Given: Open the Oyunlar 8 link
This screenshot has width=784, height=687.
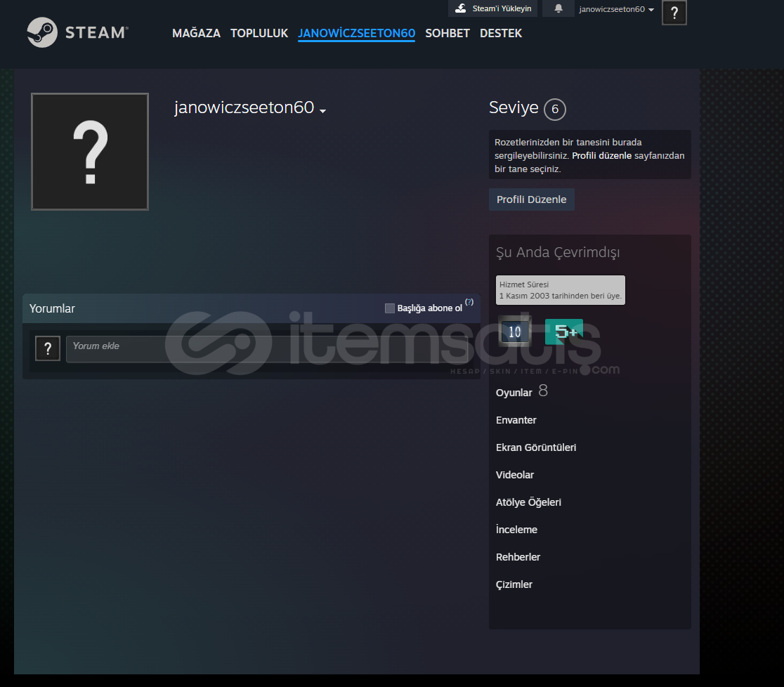Looking at the screenshot, I should 521,391.
